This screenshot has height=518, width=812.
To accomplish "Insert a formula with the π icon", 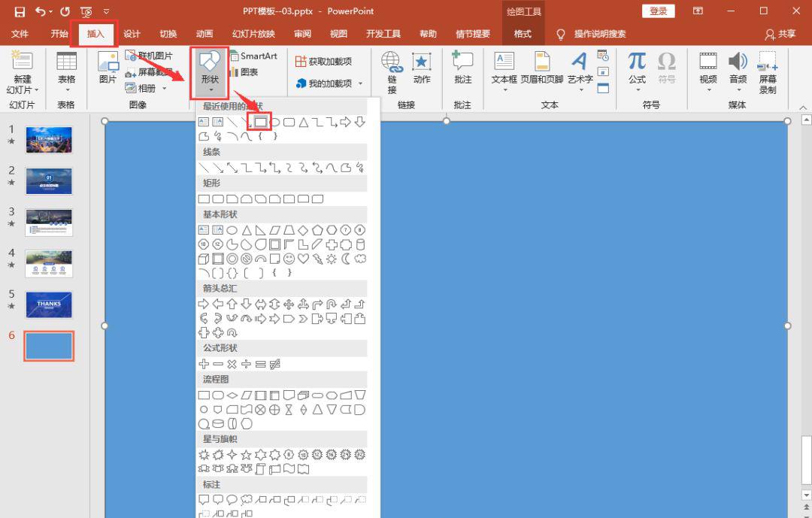I will [x=637, y=62].
